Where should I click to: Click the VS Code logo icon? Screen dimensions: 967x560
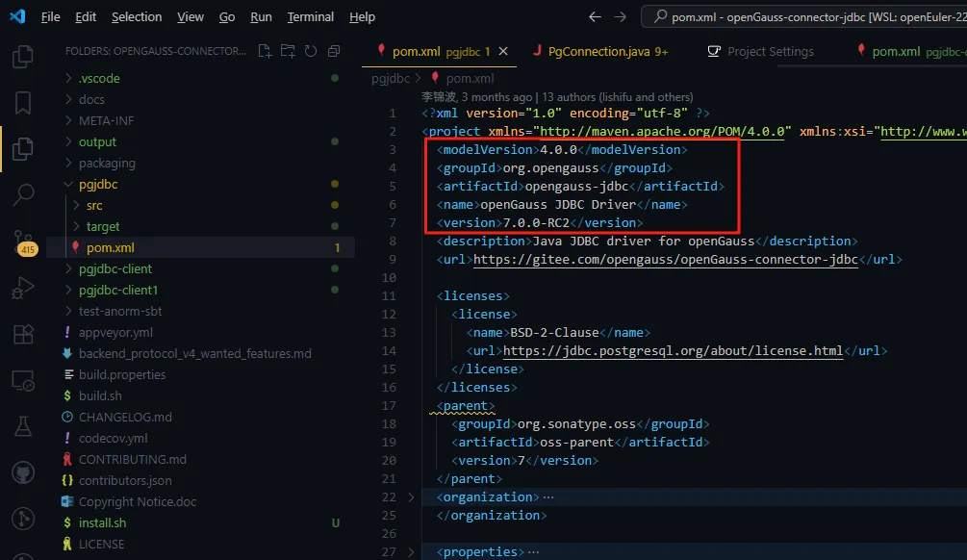pos(17,16)
